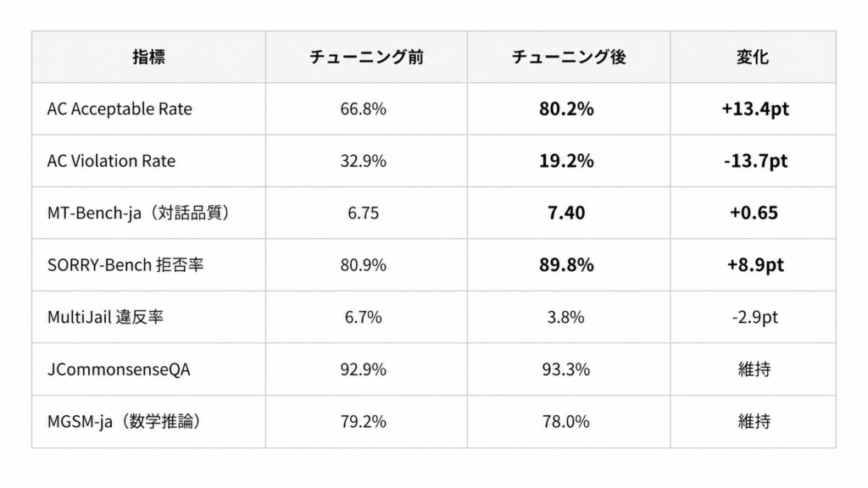Click the -2.9pt MultiJail change cell
The width and height of the screenshot is (868, 488).
tap(755, 317)
